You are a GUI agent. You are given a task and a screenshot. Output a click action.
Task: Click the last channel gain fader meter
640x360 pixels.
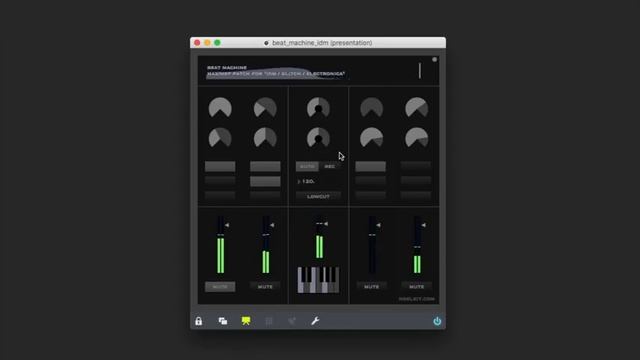(x=417, y=245)
